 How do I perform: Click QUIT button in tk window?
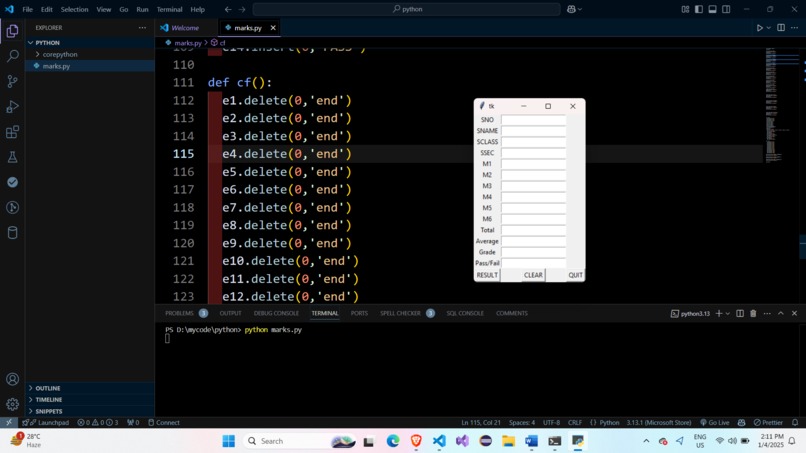(x=575, y=275)
